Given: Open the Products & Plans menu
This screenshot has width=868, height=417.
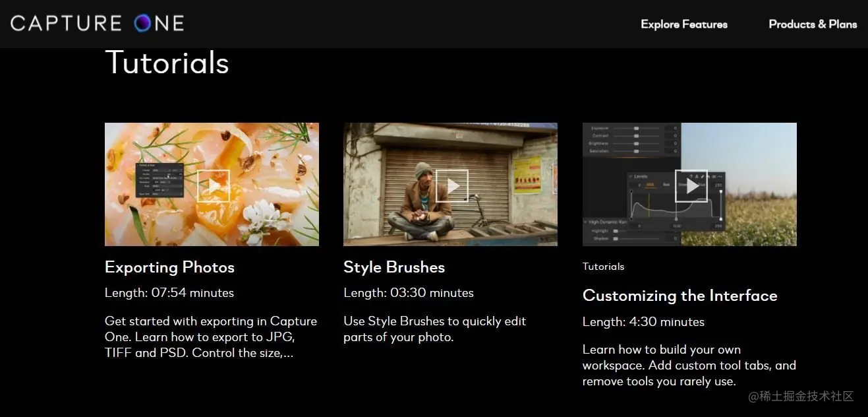Looking at the screenshot, I should click(x=813, y=24).
